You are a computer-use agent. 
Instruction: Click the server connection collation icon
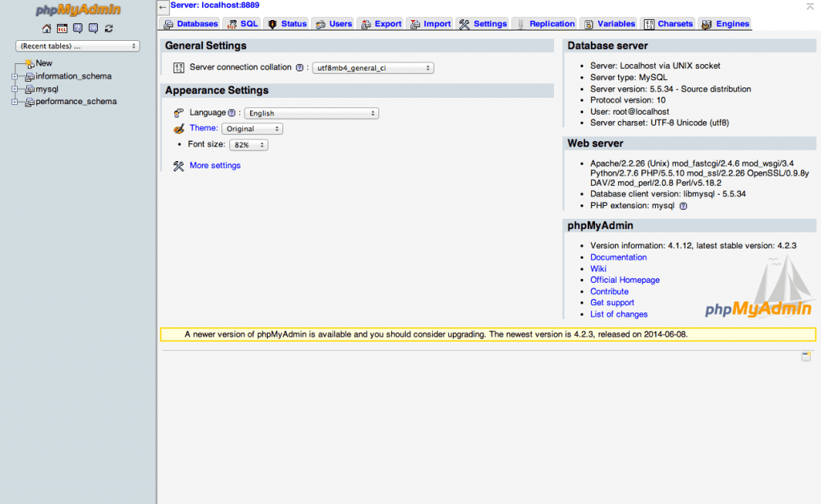pos(178,67)
